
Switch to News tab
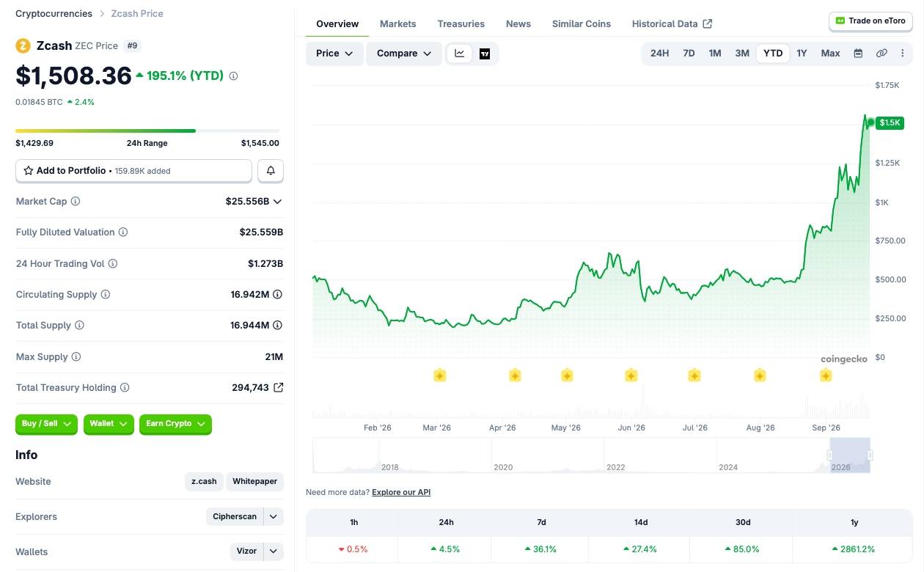518,23
